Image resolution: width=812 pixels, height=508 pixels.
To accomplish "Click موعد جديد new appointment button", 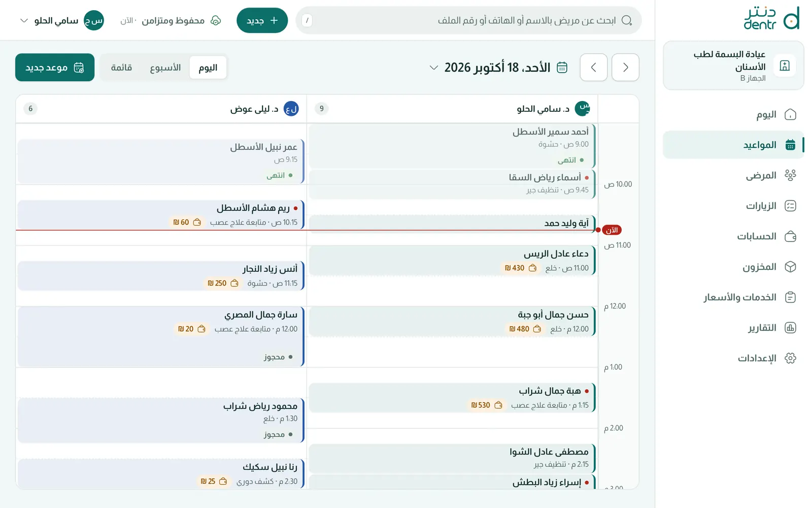I will (55, 67).
